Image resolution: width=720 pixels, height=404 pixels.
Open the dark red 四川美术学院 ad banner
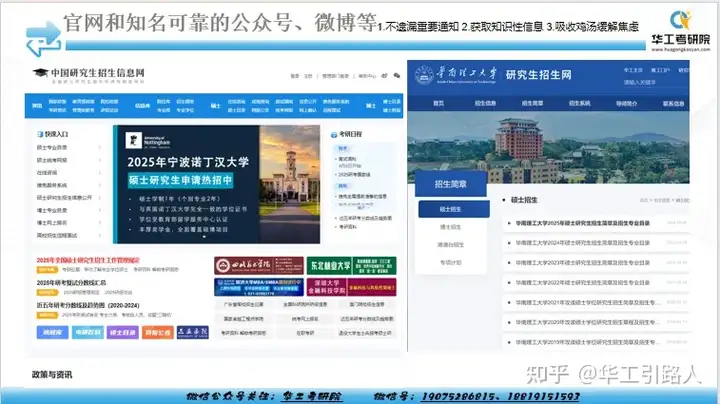(x=259, y=265)
